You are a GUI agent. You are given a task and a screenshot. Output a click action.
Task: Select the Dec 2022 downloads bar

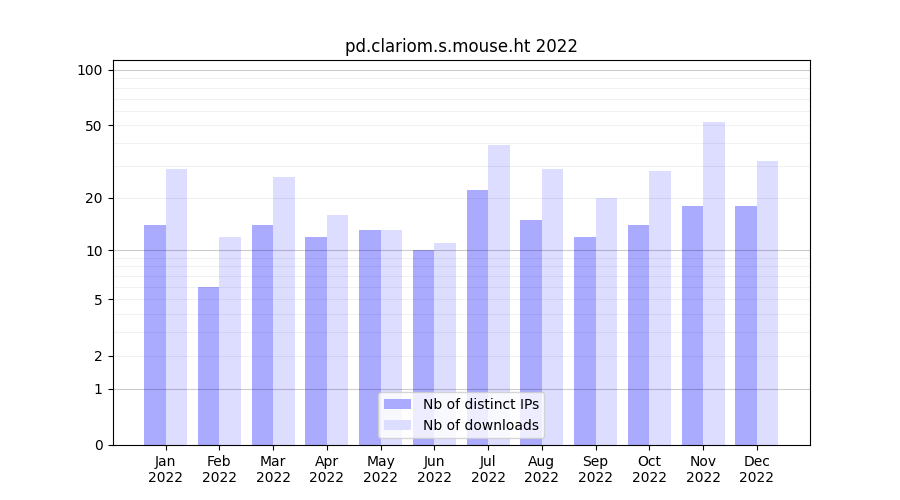pos(767,303)
